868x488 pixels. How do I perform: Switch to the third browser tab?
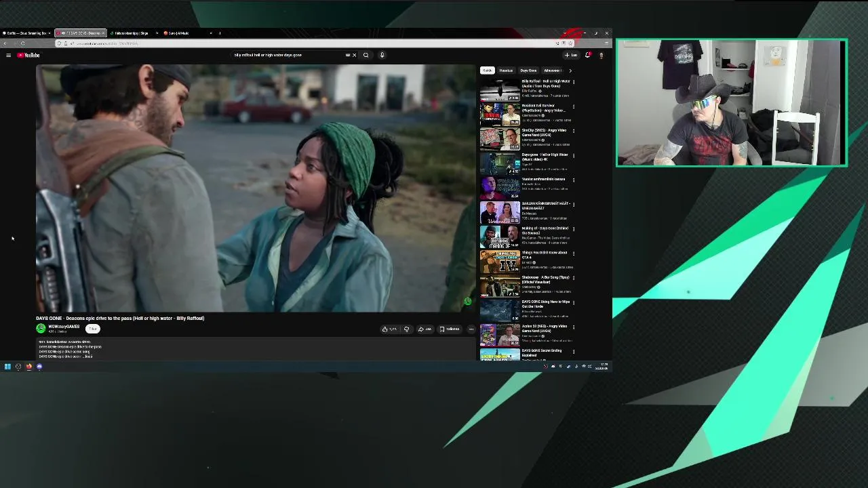tap(133, 33)
